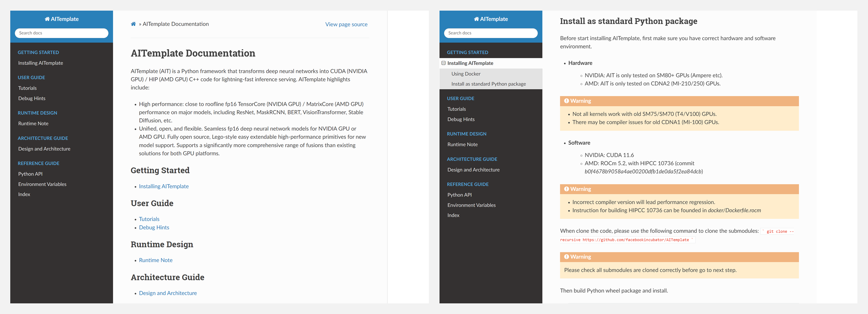Click the home breadcrumb icon in left page
868x314 pixels.
click(x=133, y=24)
